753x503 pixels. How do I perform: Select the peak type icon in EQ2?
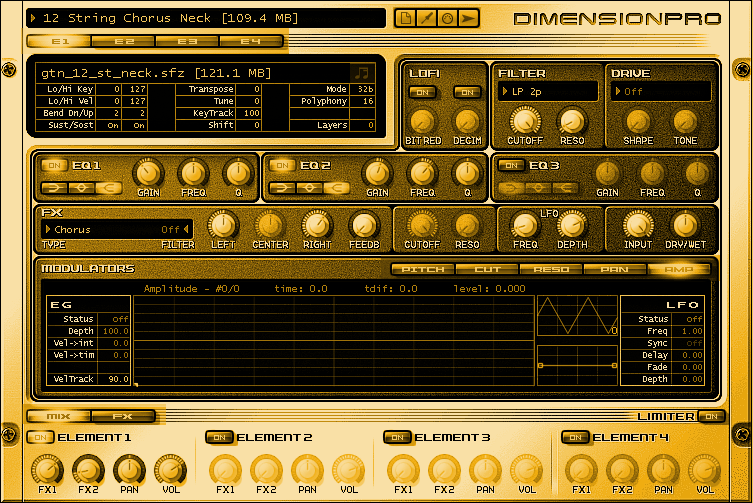coord(309,188)
